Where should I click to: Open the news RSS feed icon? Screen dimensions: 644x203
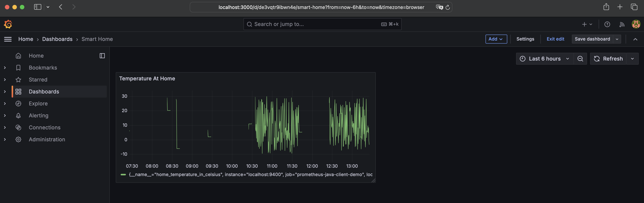point(622,24)
